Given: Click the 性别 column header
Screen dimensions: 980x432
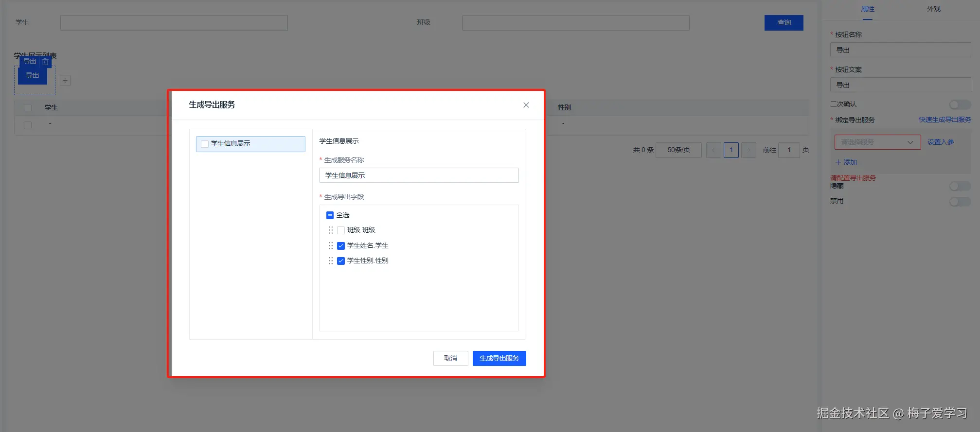Looking at the screenshot, I should pos(564,107).
